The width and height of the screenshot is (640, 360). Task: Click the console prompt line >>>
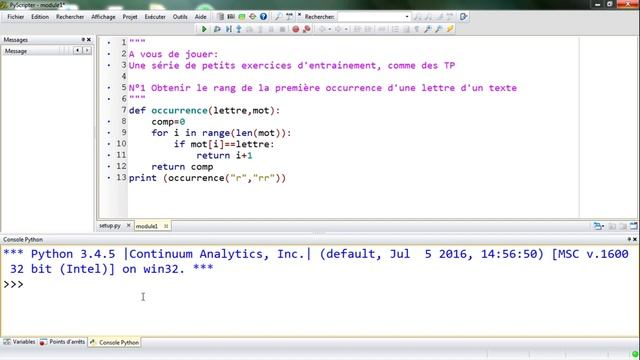pyautogui.click(x=13, y=284)
